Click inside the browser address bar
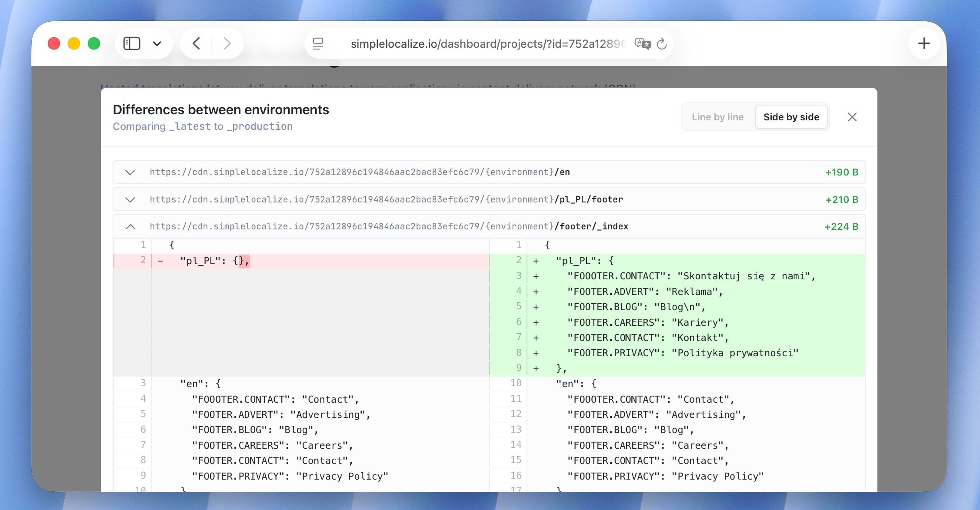Image resolution: width=980 pixels, height=510 pixels. coord(487,43)
